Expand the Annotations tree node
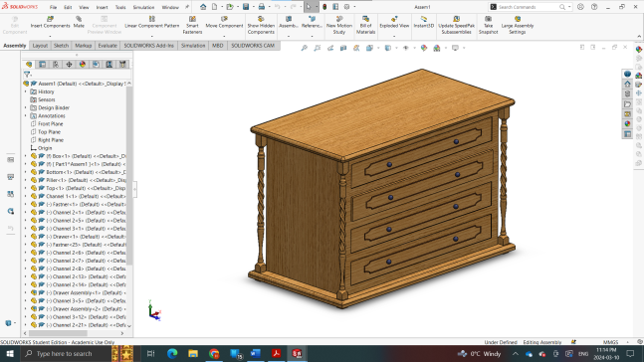Screen dimensions: 644x362 [26, 115]
